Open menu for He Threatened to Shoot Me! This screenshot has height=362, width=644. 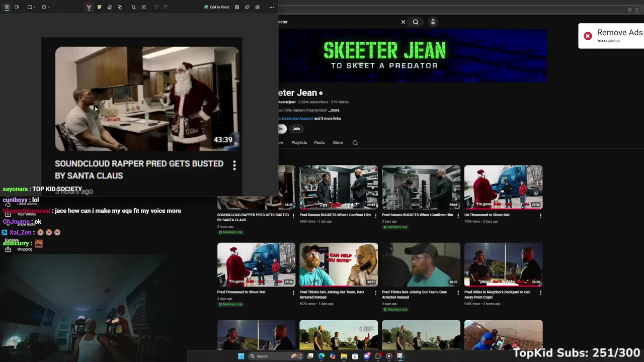tap(540, 216)
